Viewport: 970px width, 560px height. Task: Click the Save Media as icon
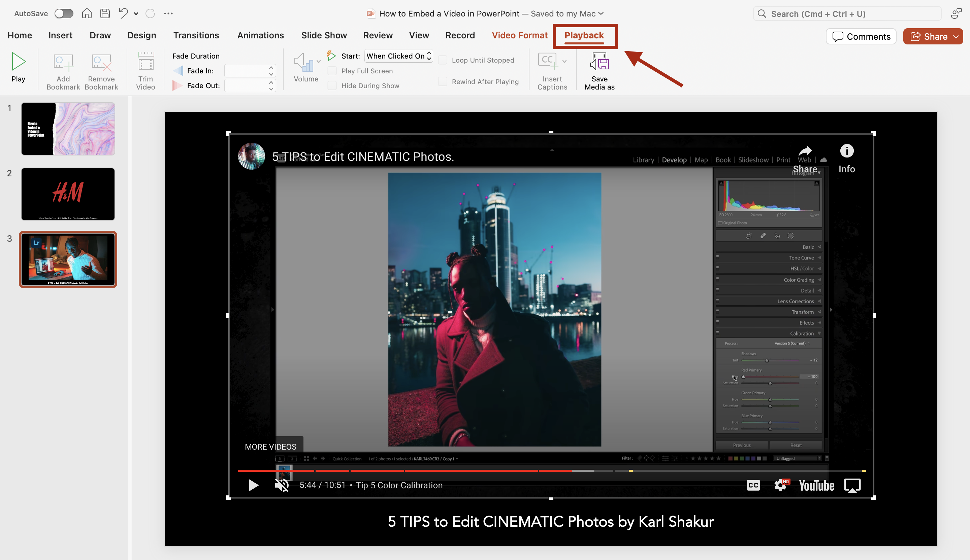click(599, 62)
